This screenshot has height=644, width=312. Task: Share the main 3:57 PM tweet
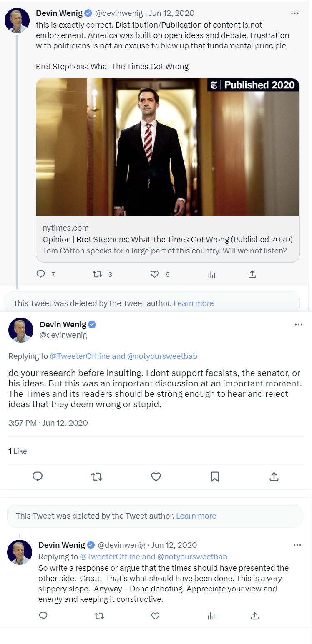[274, 476]
